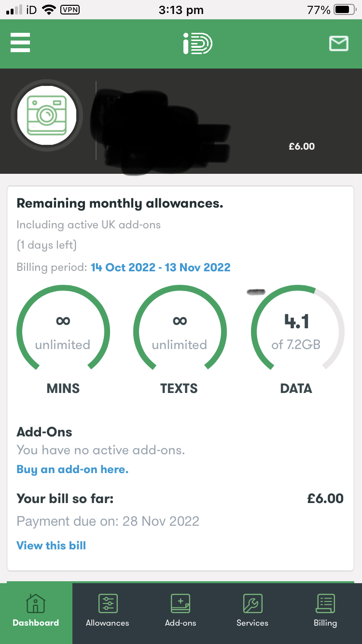Click the 'View this bill' link
362x644 pixels.
click(51, 546)
